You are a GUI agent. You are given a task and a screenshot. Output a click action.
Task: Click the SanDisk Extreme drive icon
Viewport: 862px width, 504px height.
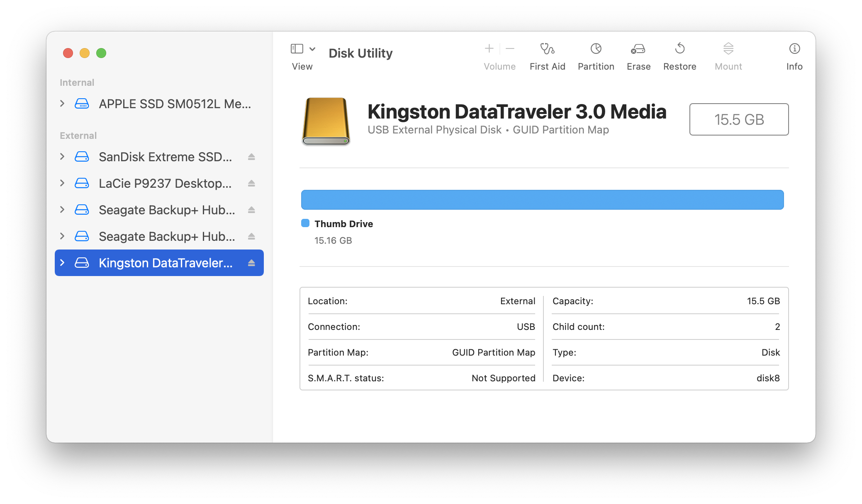point(82,157)
